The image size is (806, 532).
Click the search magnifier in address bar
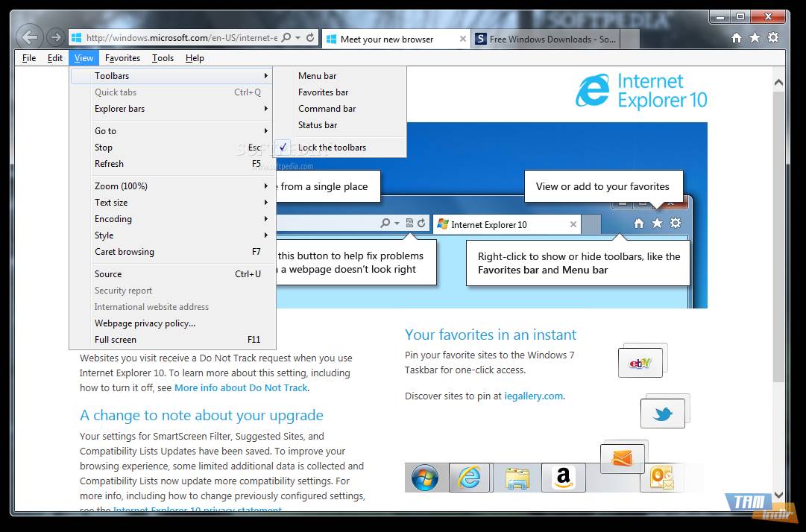coord(286,37)
